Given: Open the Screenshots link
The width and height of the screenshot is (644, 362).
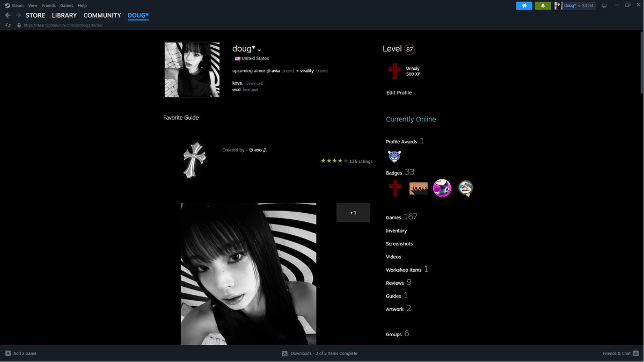Looking at the screenshot, I should click(x=399, y=244).
